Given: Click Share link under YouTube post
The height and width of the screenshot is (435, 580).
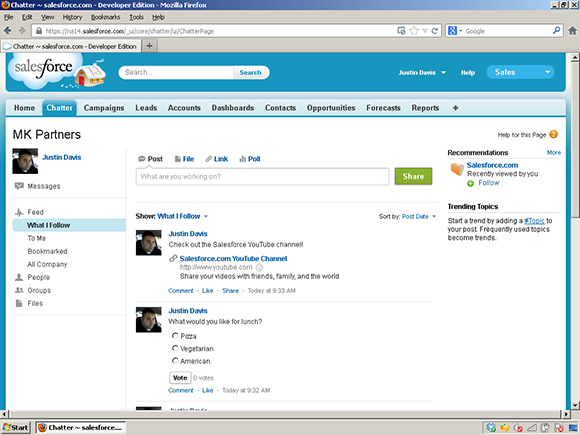Looking at the screenshot, I should pyautogui.click(x=230, y=291).
